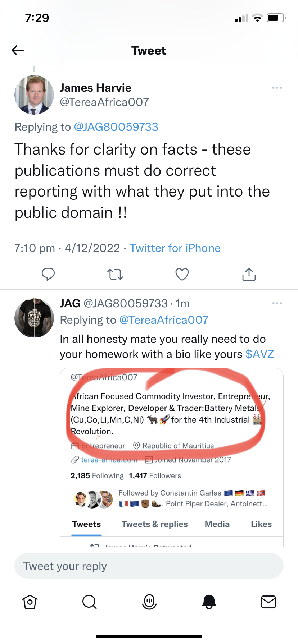This screenshot has height=644, width=298.
Task: Like the tweet with heart icon
Action: pos(182,274)
